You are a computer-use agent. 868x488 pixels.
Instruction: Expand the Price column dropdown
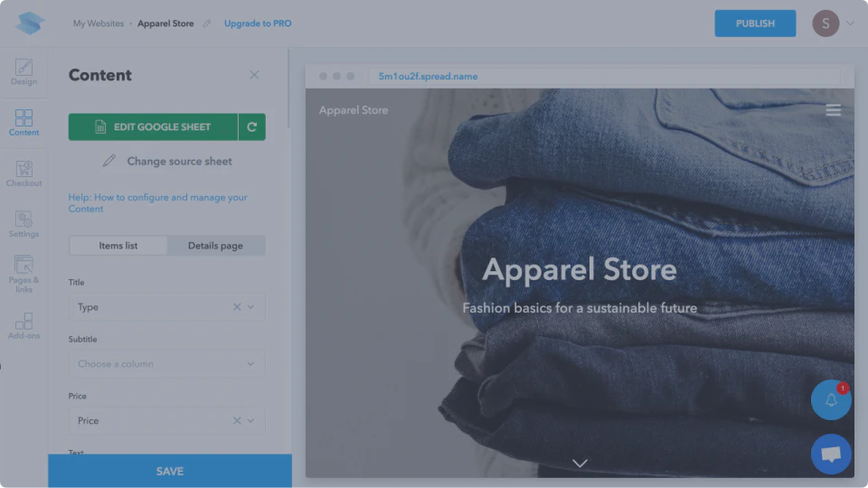pyautogui.click(x=251, y=421)
